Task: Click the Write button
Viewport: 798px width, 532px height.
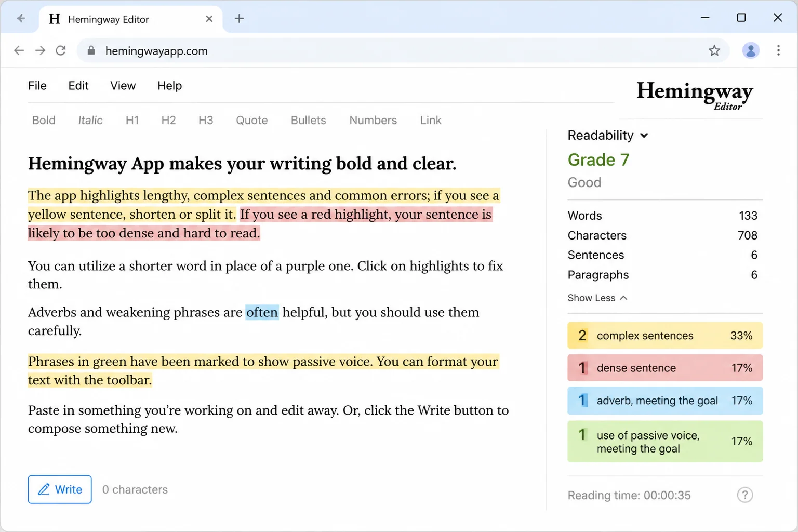Action: 60,489
